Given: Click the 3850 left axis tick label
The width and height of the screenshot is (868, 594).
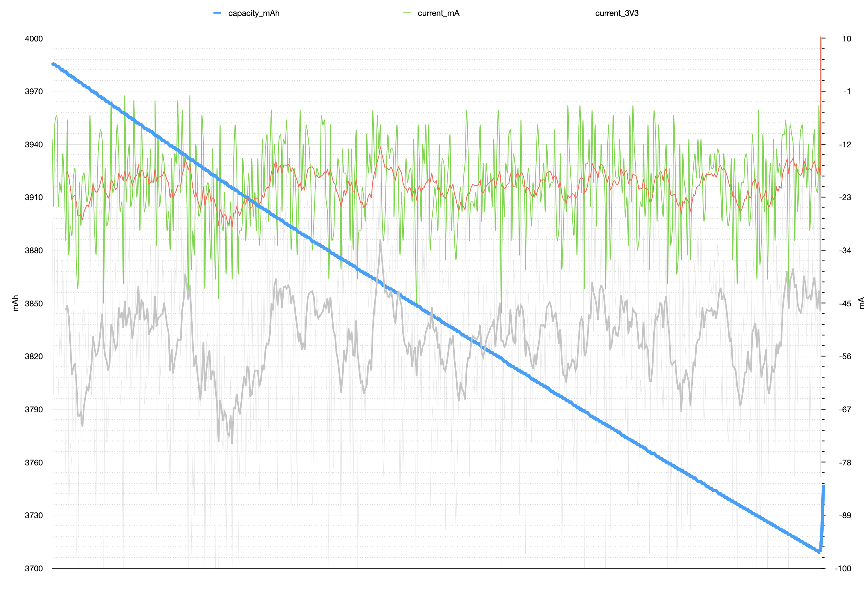Looking at the screenshot, I should point(34,303).
